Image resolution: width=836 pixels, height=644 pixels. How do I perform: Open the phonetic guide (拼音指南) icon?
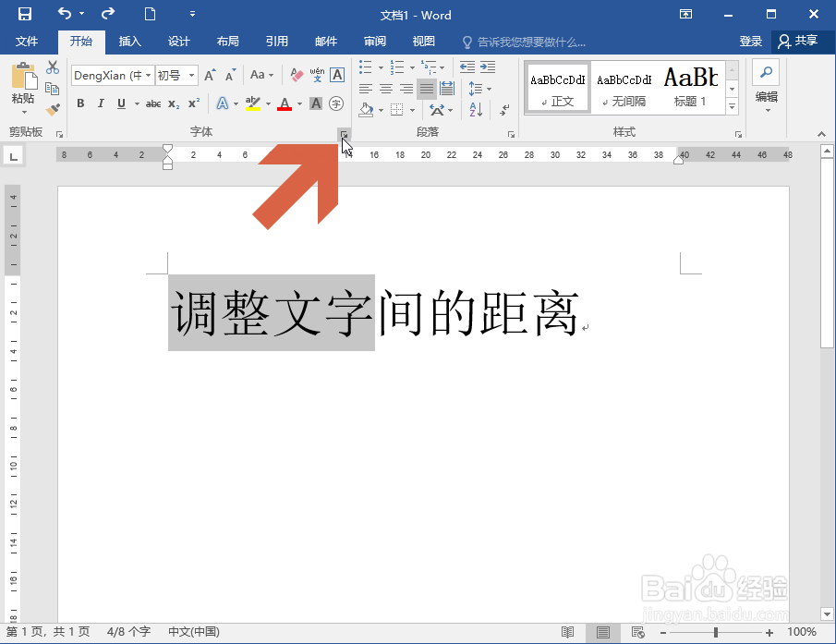click(x=318, y=76)
